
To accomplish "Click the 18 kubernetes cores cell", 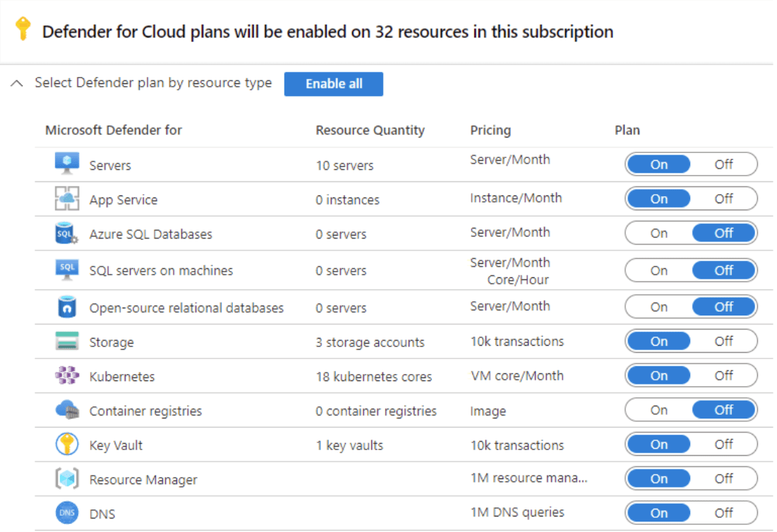I will pos(373,377).
